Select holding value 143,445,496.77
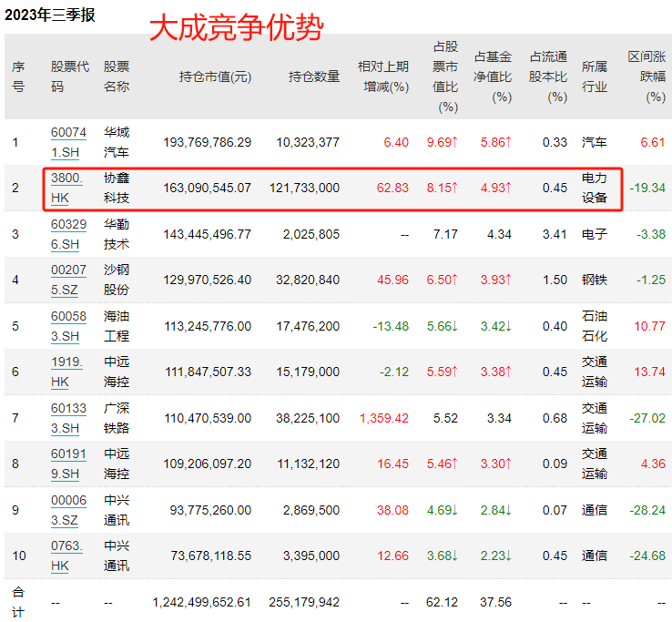 coord(208,234)
